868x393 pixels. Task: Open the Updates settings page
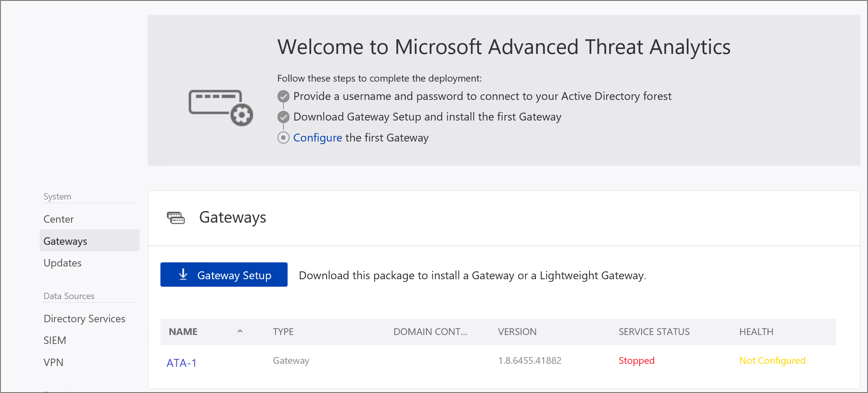pyautogui.click(x=62, y=263)
